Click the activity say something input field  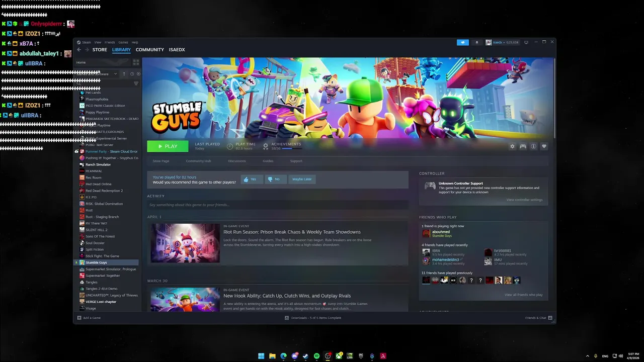tap(278, 205)
